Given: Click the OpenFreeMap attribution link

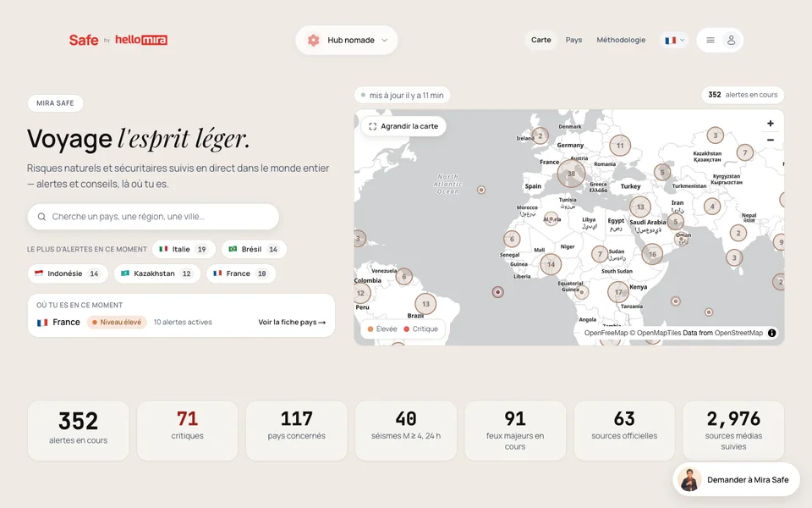Looking at the screenshot, I should click(606, 333).
